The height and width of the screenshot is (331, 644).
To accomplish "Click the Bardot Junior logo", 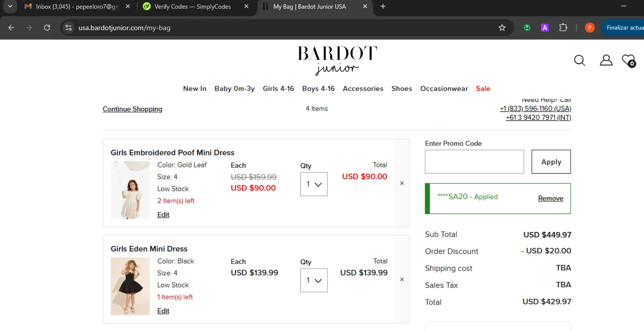I will coord(337,61).
